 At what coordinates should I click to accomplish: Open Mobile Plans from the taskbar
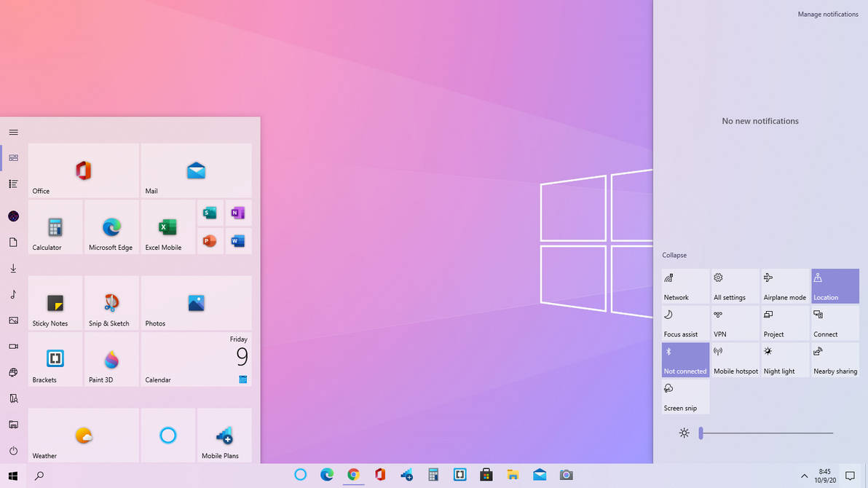coord(406,475)
